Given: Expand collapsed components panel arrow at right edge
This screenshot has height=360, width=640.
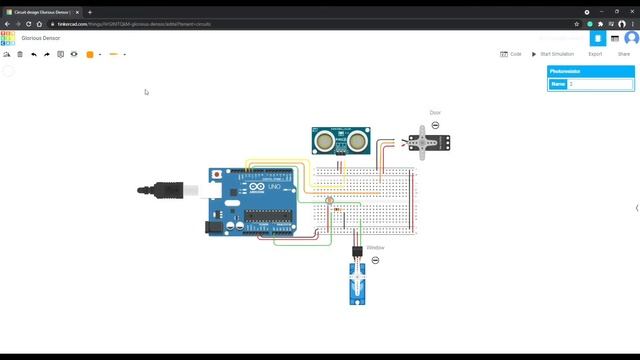Looking at the screenshot, I should [637, 208].
